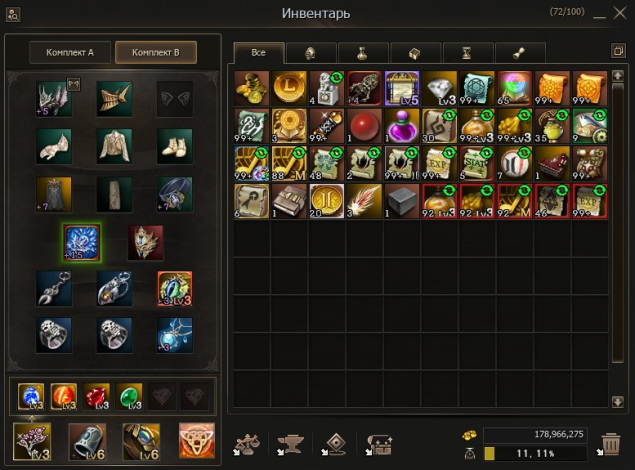Switch to the helmet equipment tab

click(x=311, y=53)
